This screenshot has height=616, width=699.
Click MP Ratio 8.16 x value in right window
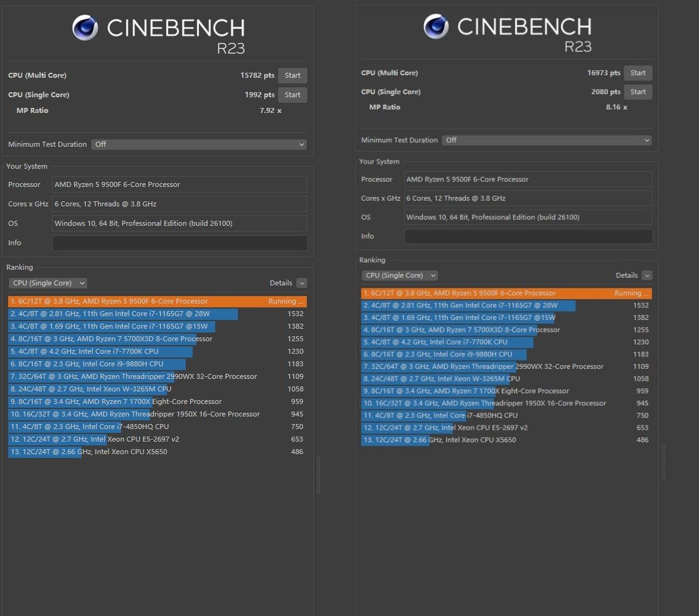click(x=617, y=107)
